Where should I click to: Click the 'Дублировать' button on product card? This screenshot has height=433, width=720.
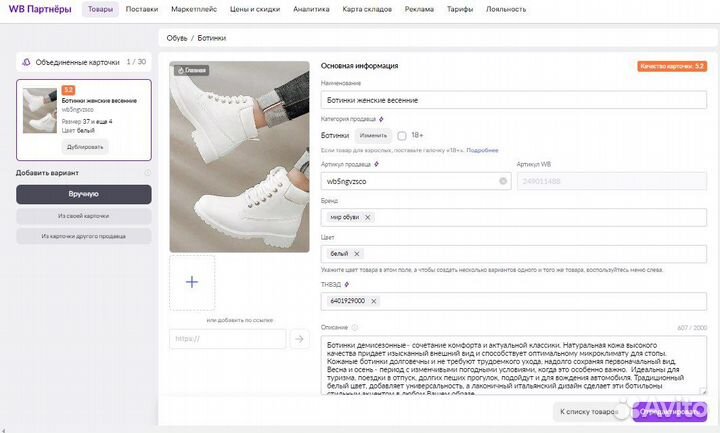pyautogui.click(x=85, y=147)
